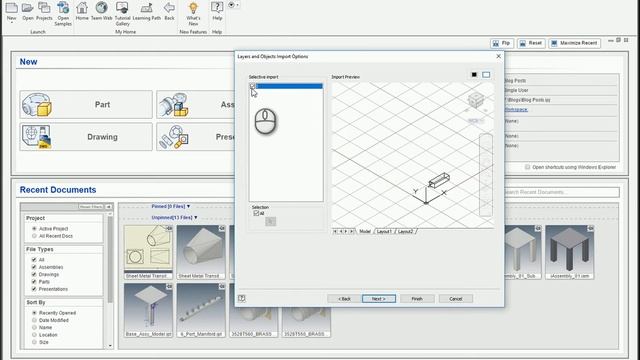This screenshot has width=640, height=360.
Task: Open 6_Port_Manifold thumbnail
Action: pos(201,310)
